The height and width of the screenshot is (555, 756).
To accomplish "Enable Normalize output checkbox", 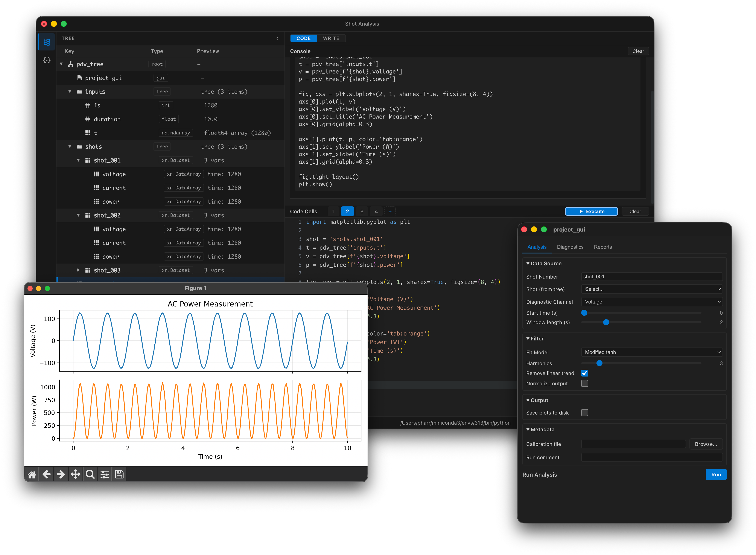I will click(x=585, y=384).
